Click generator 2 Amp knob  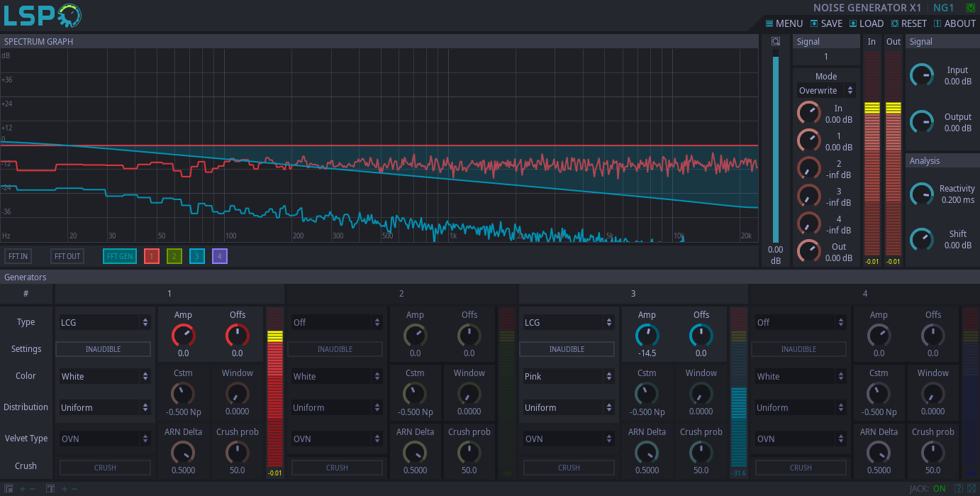tap(415, 335)
